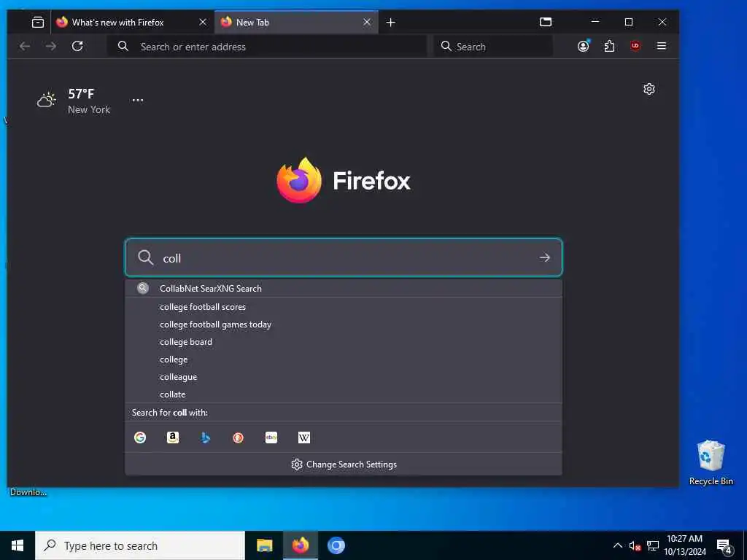The image size is (747, 560).
Task: Click the Firefox taskbar icon
Action: [300, 545]
